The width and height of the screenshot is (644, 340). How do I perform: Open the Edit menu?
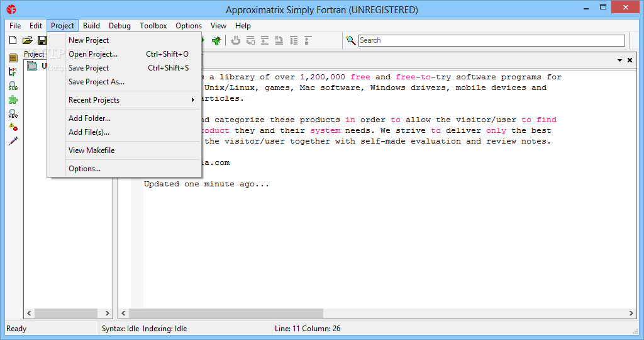pyautogui.click(x=36, y=25)
